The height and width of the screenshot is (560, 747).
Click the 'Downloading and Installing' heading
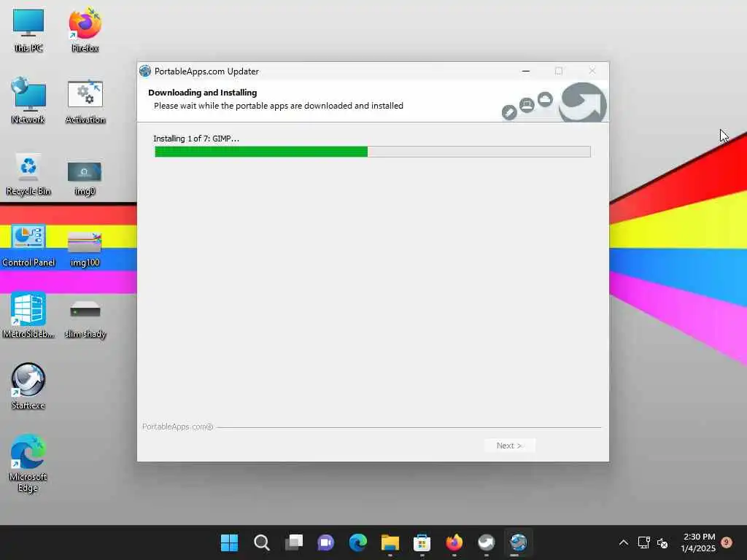[x=203, y=93]
